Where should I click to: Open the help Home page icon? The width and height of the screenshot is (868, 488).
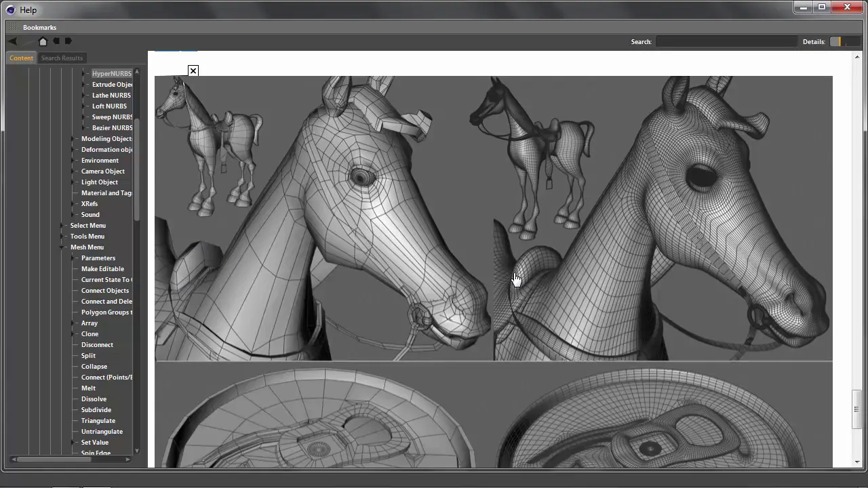(x=43, y=41)
